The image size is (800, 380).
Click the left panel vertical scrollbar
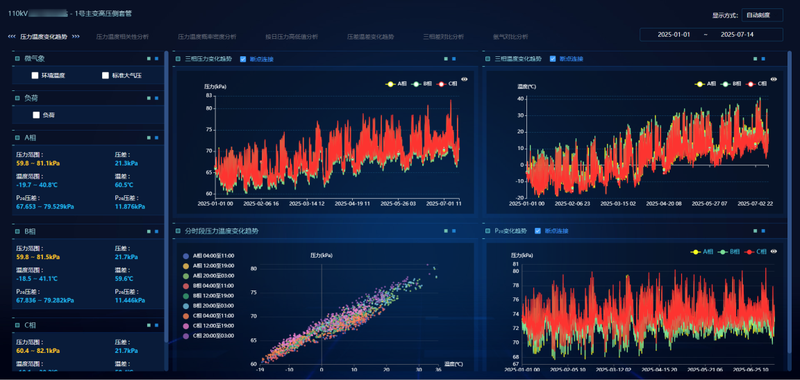(166, 196)
